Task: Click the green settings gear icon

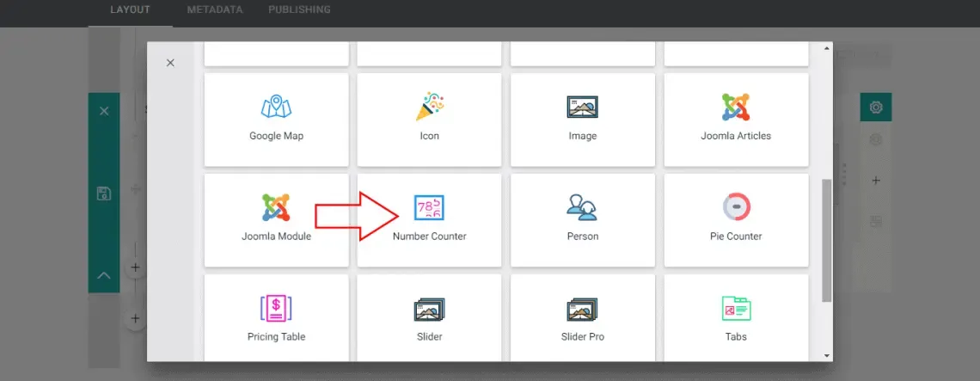Action: pyautogui.click(x=876, y=108)
